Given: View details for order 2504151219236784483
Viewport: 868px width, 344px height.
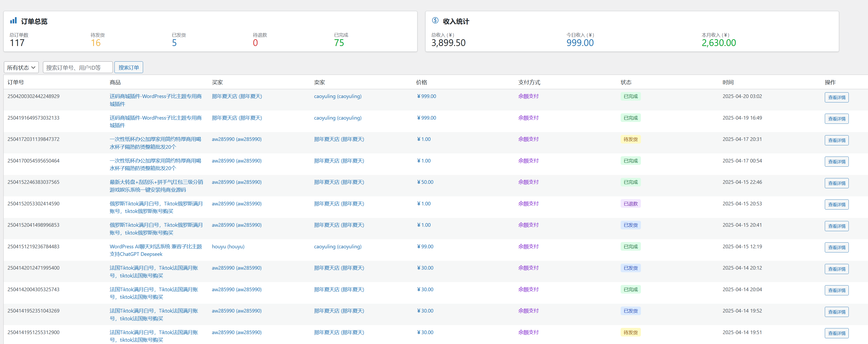Looking at the screenshot, I should click(x=837, y=248).
